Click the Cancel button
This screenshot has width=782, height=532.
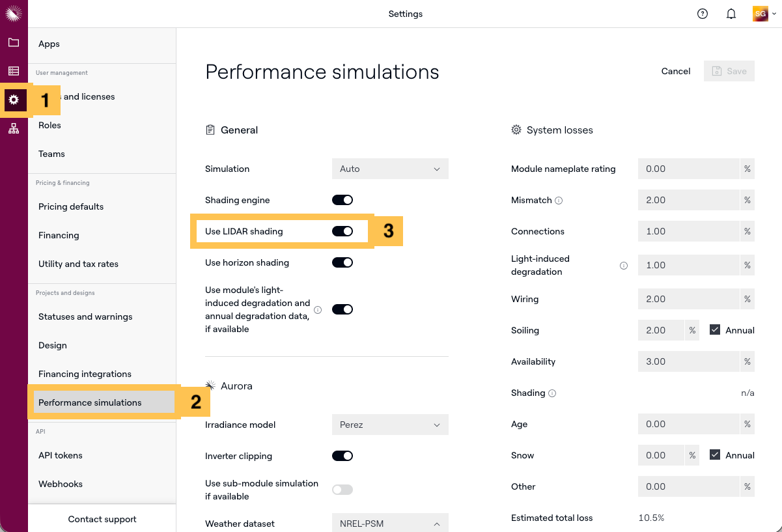[x=676, y=71]
